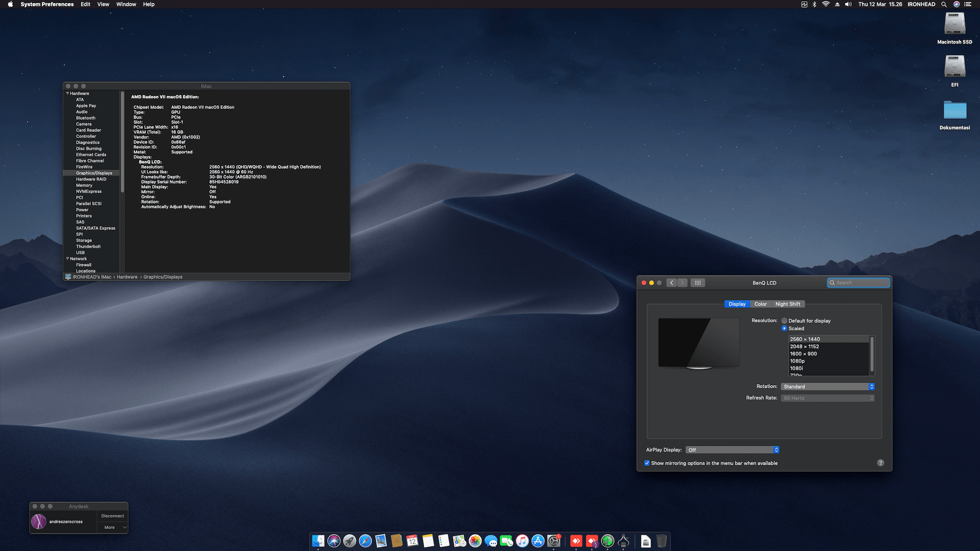Open System Information caliper icon in dock
The height and width of the screenshot is (551, 980).
(623, 541)
